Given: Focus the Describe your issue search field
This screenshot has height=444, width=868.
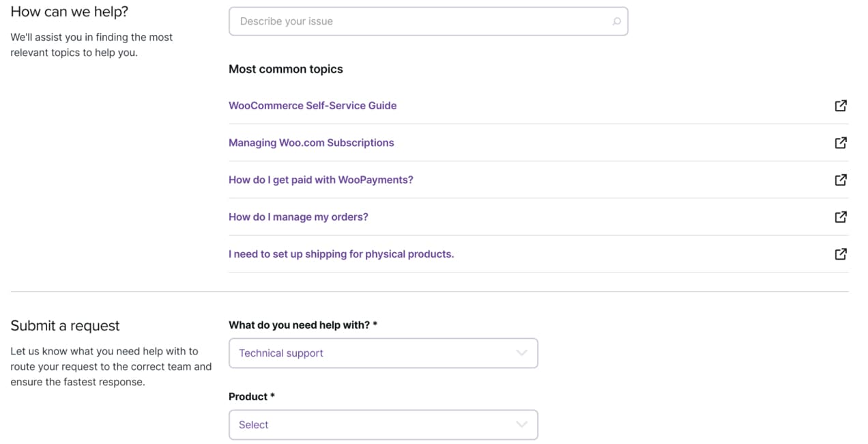Looking at the screenshot, I should coord(428,21).
